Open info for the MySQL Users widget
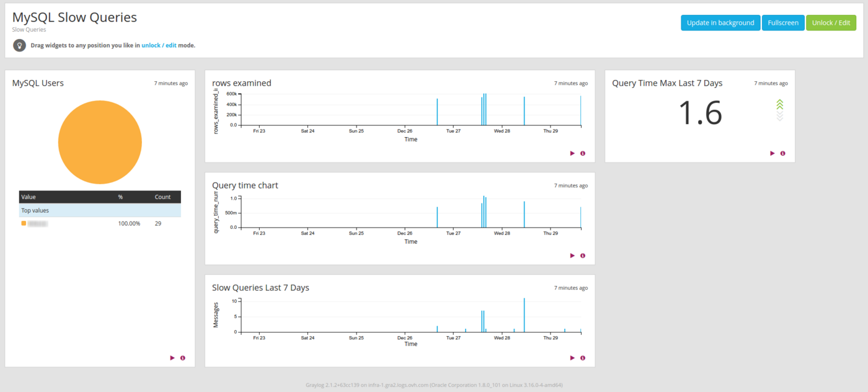 [x=182, y=357]
